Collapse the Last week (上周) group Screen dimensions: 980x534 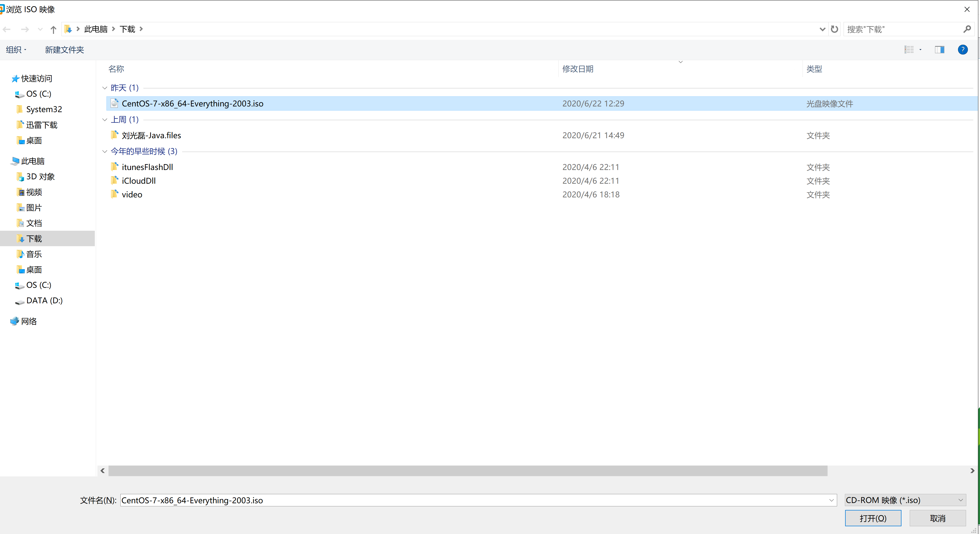click(105, 119)
